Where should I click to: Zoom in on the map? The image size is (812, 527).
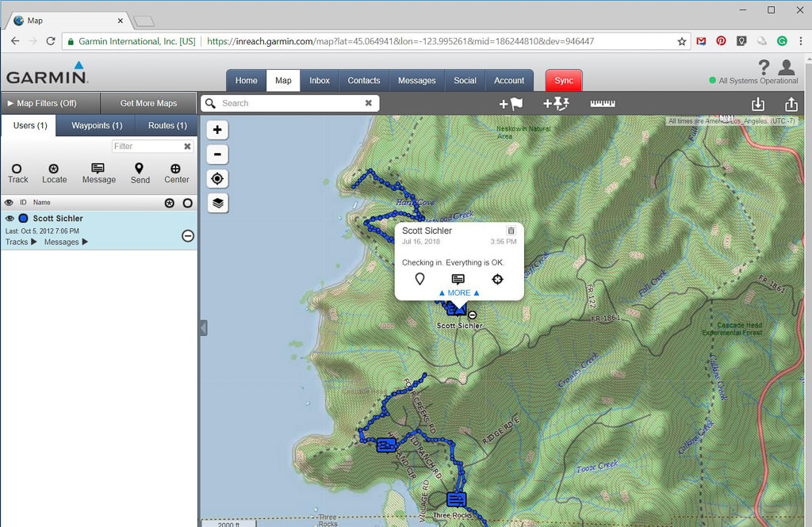coord(218,129)
